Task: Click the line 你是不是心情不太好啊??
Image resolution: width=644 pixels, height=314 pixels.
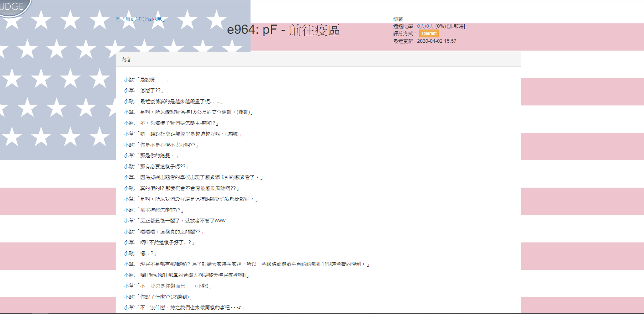Action: point(161,145)
